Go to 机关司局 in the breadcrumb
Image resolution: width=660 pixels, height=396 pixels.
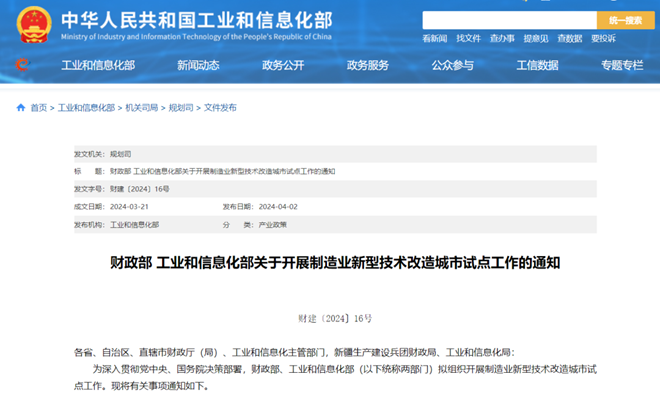(141, 108)
